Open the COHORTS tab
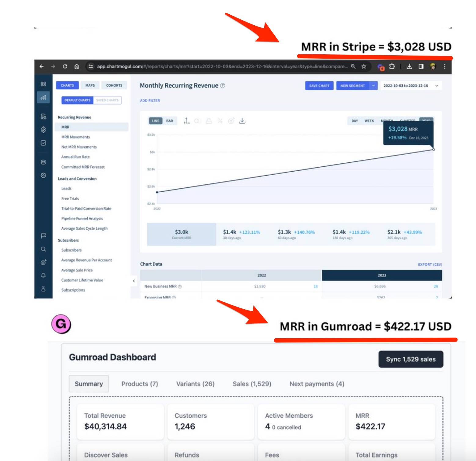Viewport: 476px width, 461px height. pyautogui.click(x=114, y=85)
